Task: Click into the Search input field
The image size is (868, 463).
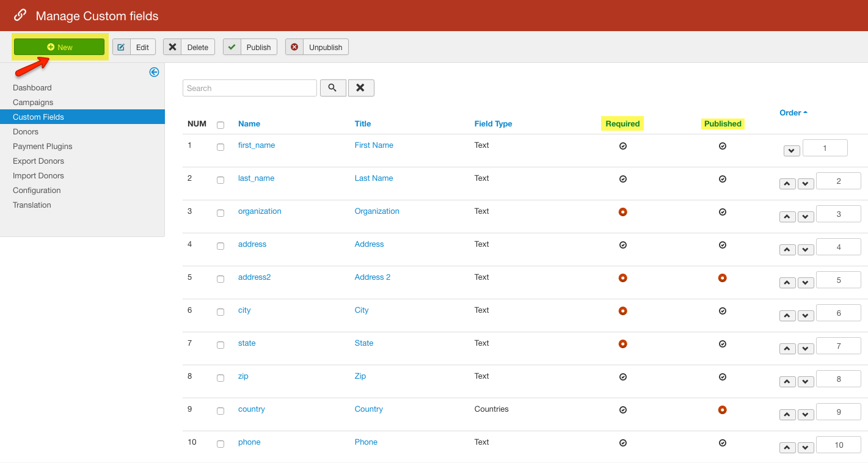Action: click(x=249, y=88)
